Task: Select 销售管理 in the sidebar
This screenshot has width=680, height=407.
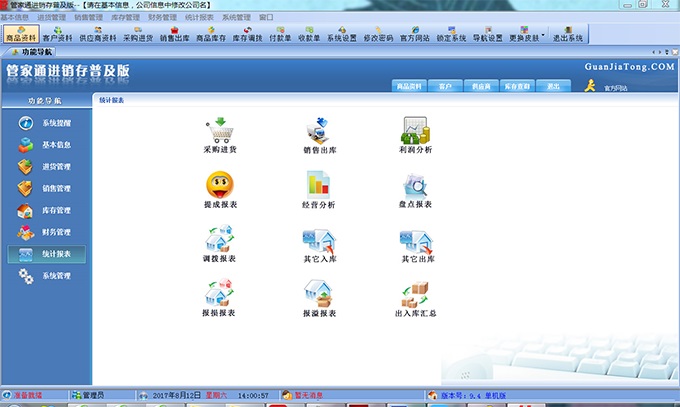Action: [46, 188]
